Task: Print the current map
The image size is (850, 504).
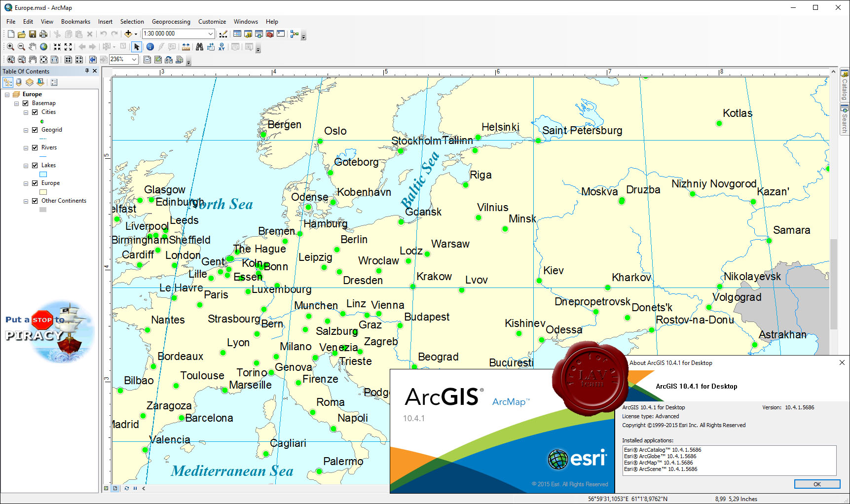Action: click(x=43, y=34)
